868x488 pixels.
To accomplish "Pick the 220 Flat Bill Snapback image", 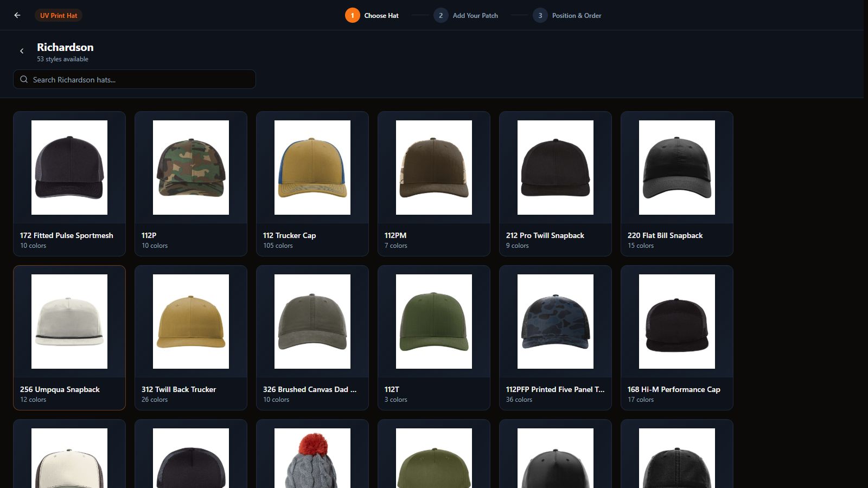I will coord(677,168).
